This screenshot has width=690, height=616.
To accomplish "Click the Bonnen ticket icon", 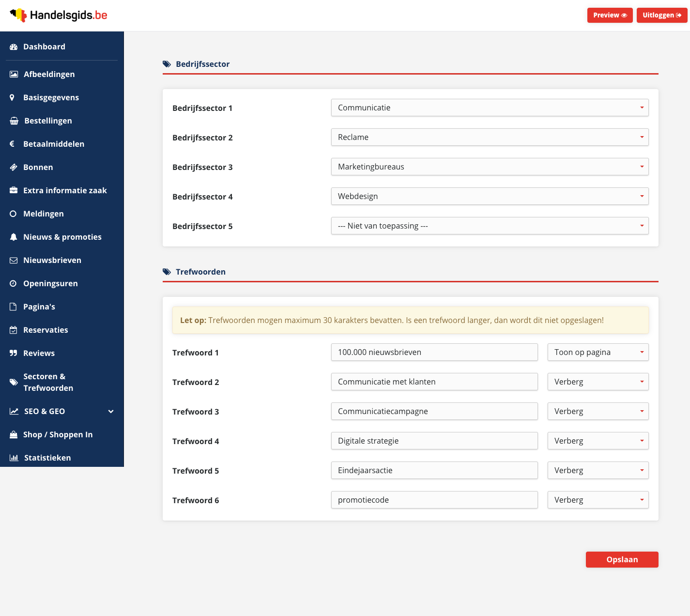I will 14,167.
